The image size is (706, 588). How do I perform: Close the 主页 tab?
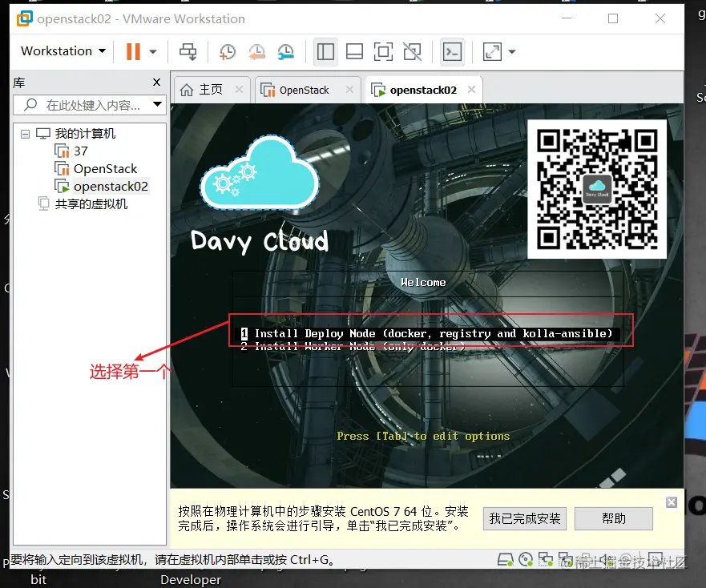(x=239, y=90)
